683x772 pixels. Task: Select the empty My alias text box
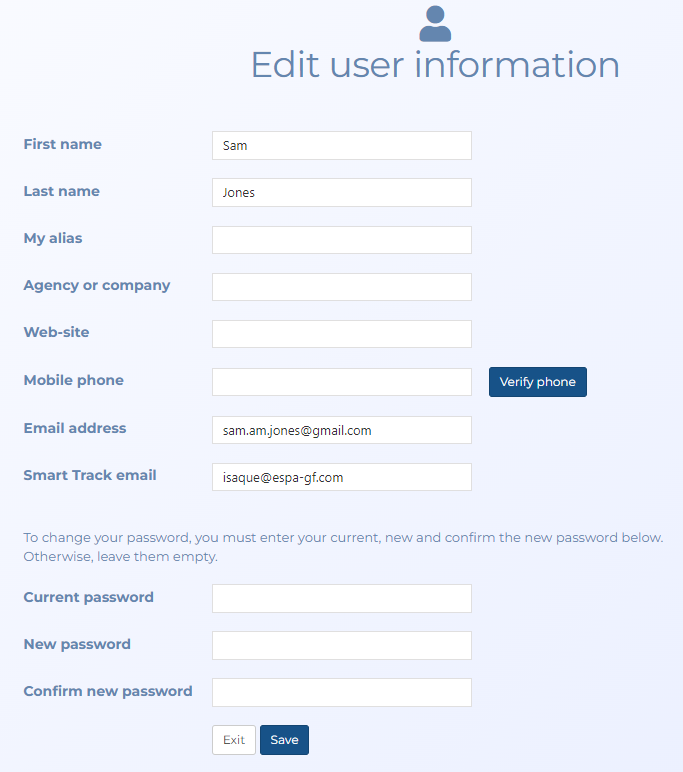341,240
